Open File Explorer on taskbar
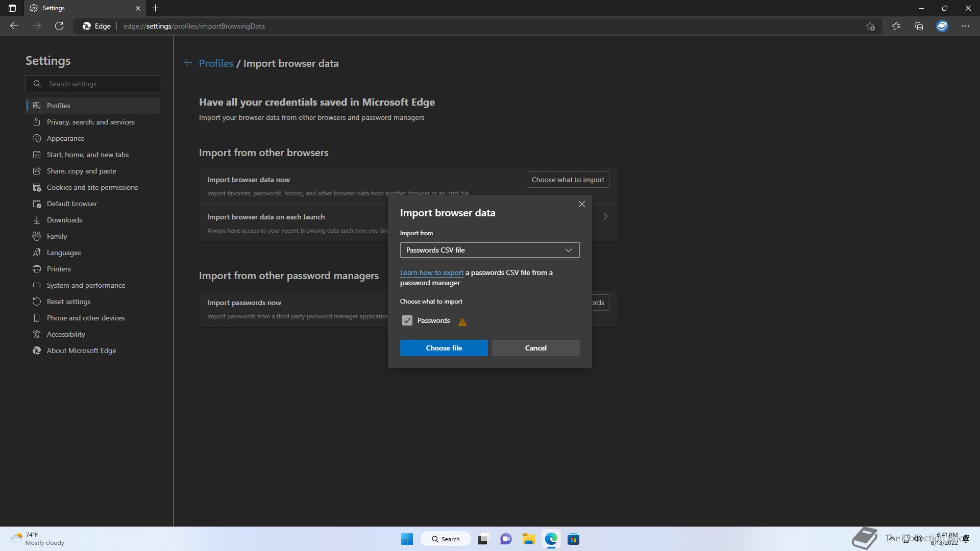This screenshot has height=551, width=980. click(x=528, y=539)
